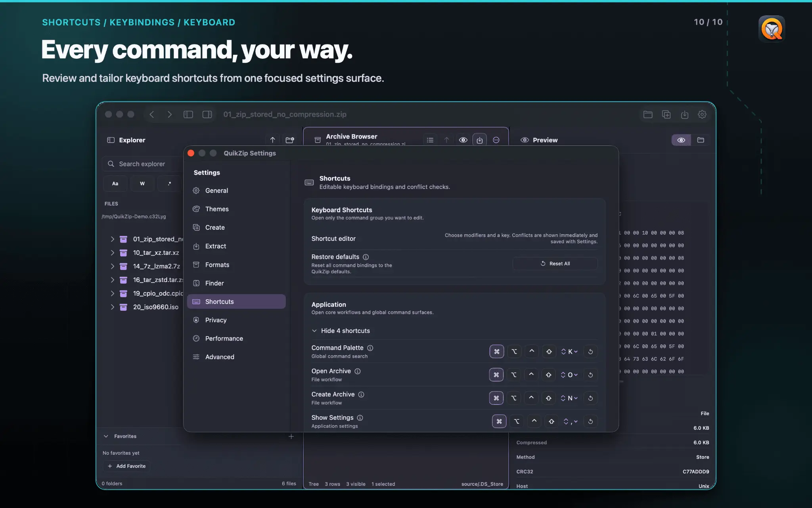Toggle Command modifier for Command Palette
This screenshot has height=508, width=812.
pos(496,351)
